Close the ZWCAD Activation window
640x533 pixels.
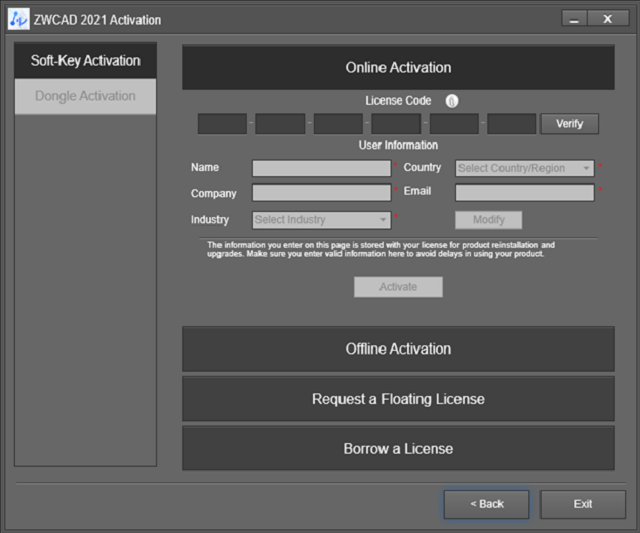pyautogui.click(x=608, y=18)
